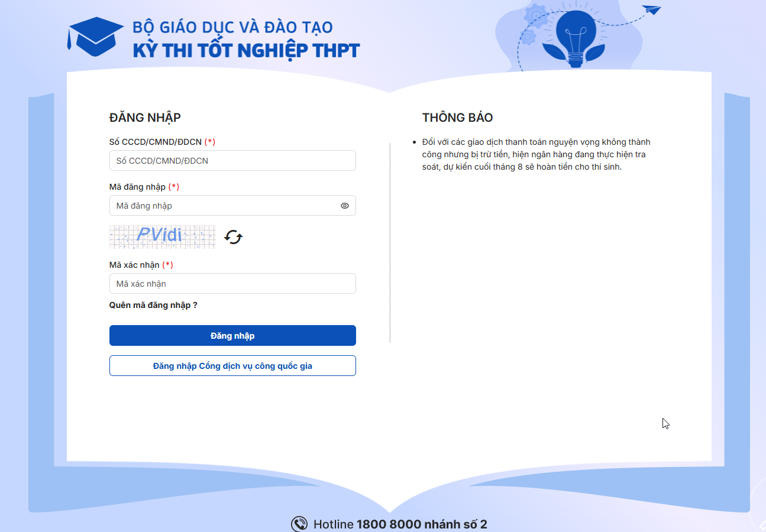The image size is (766, 532).
Task: Click the ĐĂNG NHẬP section heading
Action: [x=146, y=117]
